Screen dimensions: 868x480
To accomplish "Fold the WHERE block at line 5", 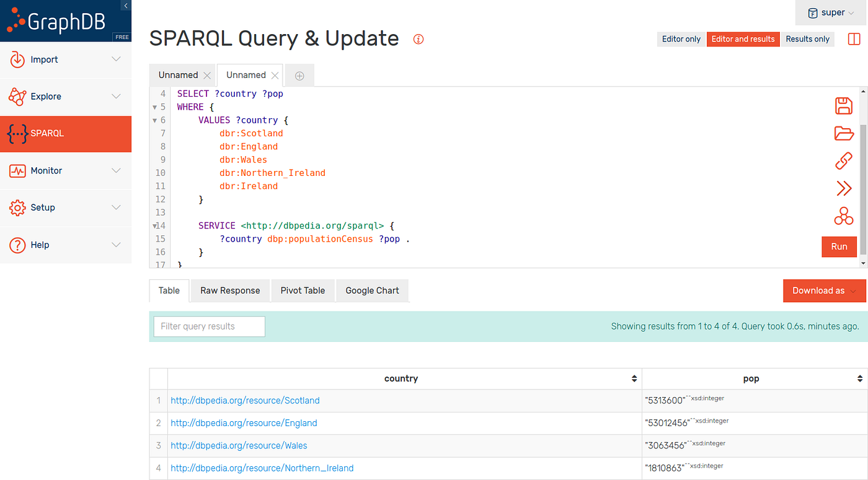I will [155, 107].
